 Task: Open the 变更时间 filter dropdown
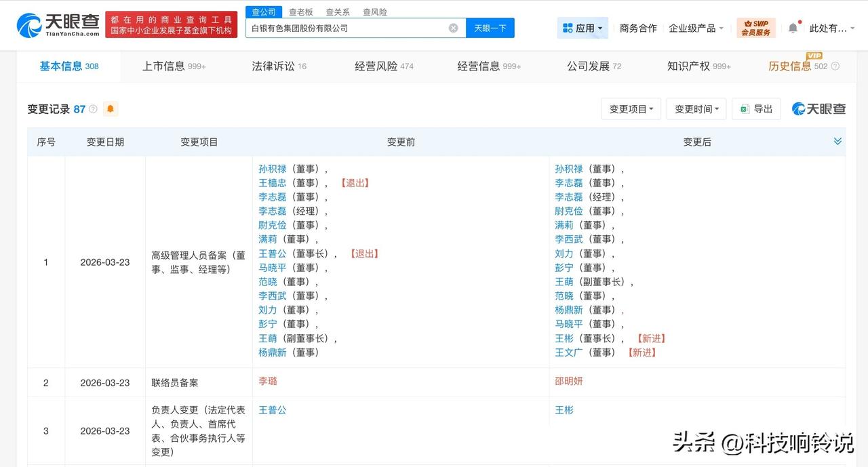tap(696, 109)
